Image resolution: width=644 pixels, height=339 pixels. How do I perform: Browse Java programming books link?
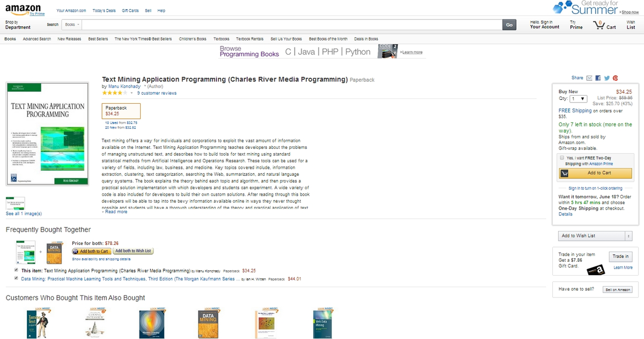pos(306,52)
